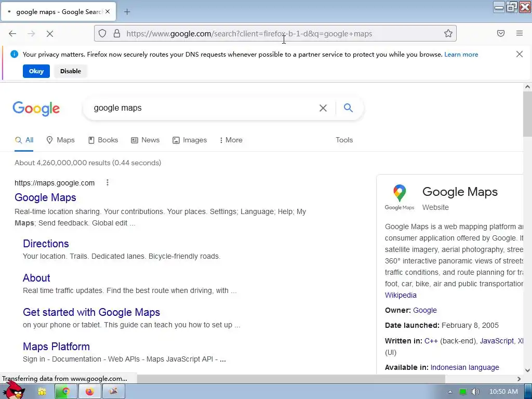Open the Google Maps result title
532x399 pixels.
coord(45,197)
